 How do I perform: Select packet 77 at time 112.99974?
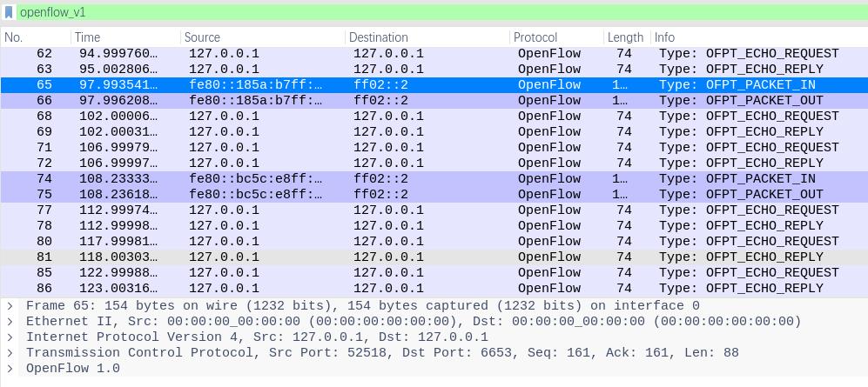tap(434, 210)
